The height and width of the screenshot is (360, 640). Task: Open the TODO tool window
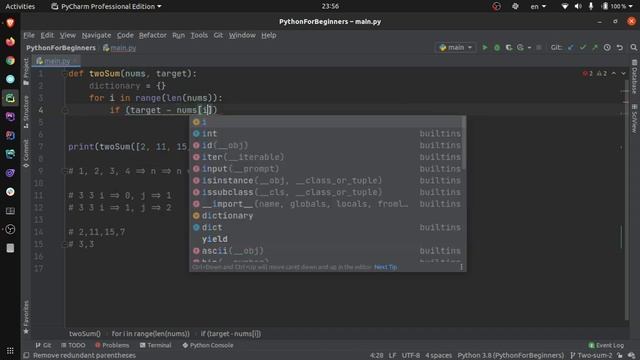pos(73,345)
